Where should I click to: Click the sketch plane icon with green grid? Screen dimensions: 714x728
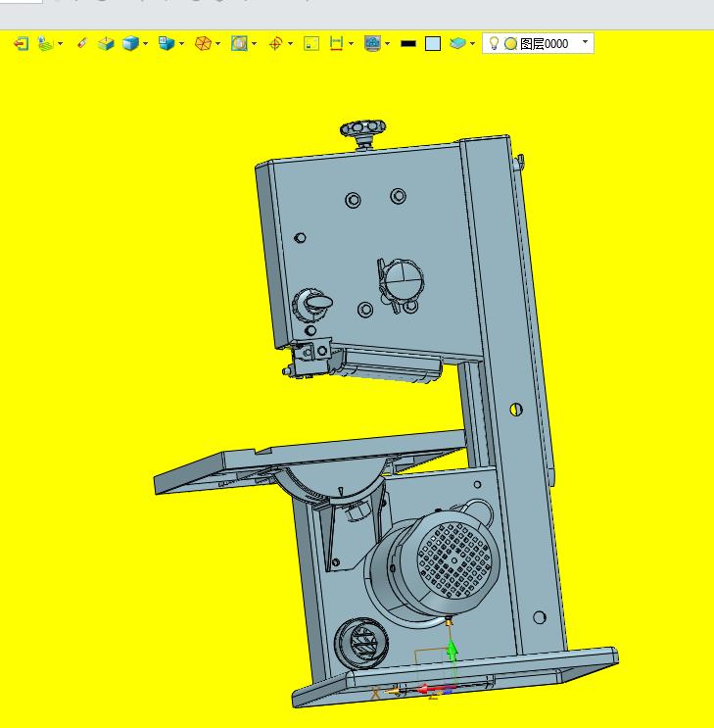click(x=45, y=44)
